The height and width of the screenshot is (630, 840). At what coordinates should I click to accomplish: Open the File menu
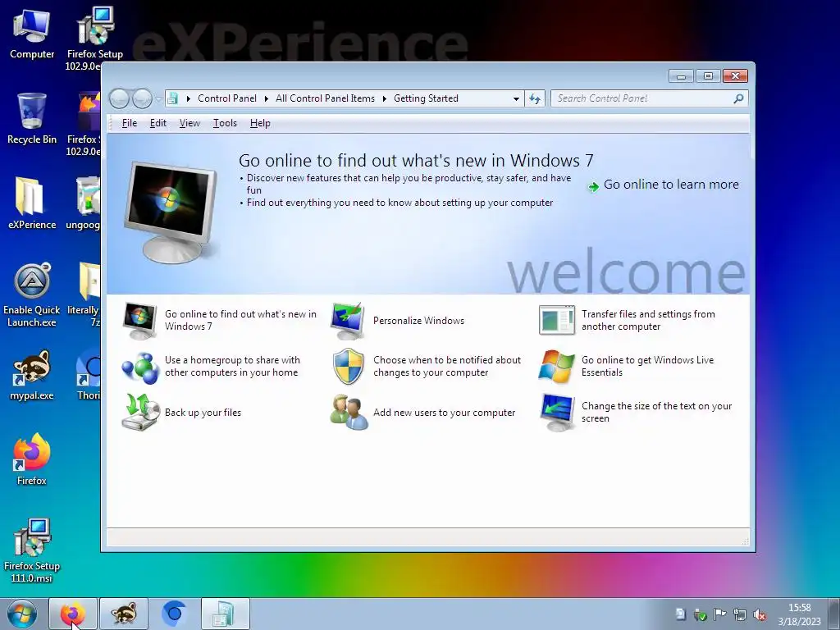coord(129,123)
